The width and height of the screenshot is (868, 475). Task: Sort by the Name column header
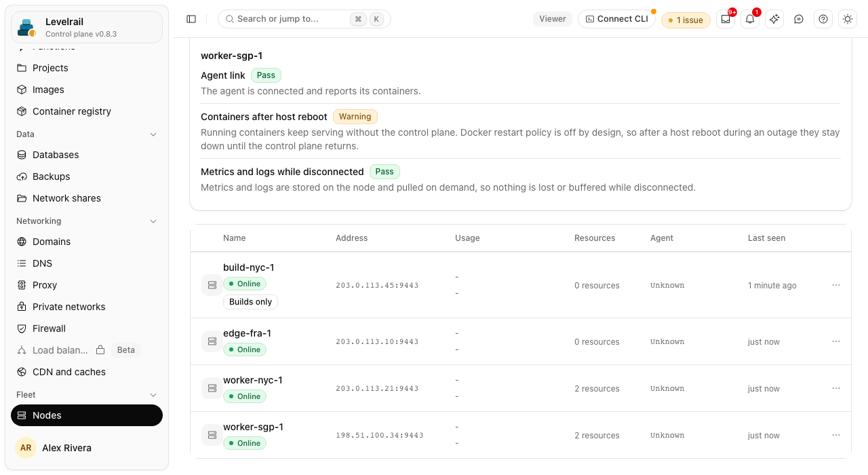tap(234, 238)
